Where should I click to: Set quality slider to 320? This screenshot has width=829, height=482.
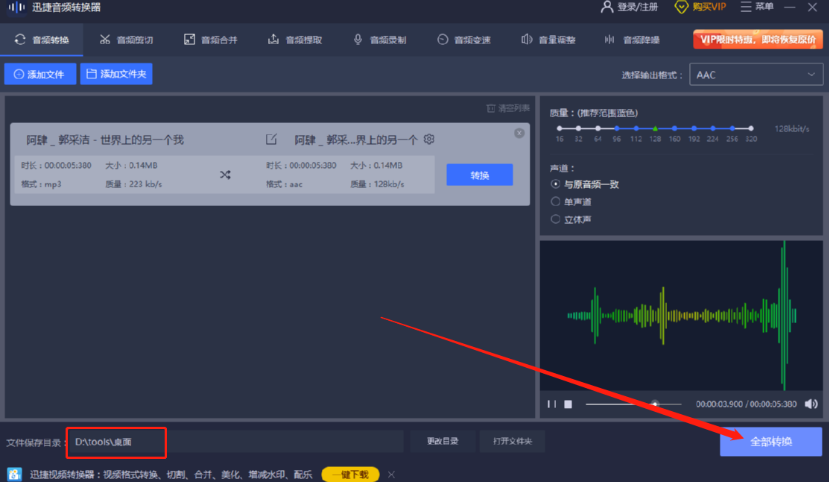tap(751, 128)
